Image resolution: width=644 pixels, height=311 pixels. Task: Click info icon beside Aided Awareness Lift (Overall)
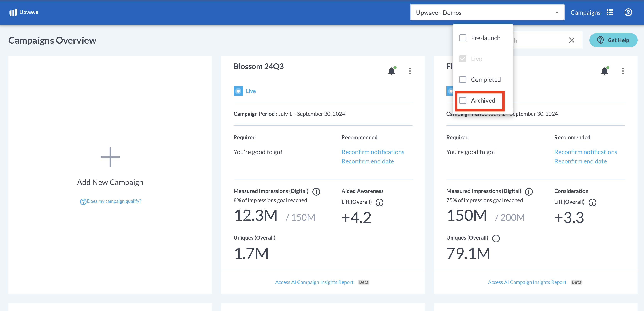[380, 203]
